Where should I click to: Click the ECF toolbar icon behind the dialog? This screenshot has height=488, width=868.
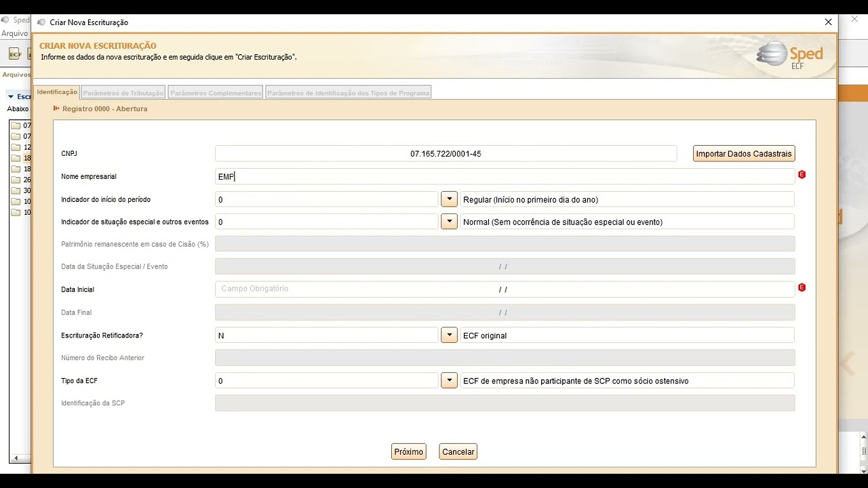(x=15, y=54)
